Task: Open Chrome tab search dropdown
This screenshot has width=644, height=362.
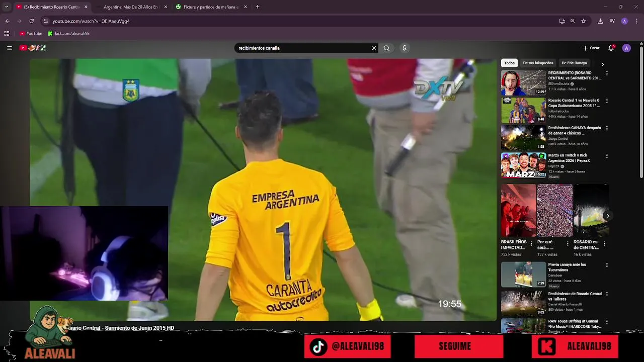Action: point(7,7)
